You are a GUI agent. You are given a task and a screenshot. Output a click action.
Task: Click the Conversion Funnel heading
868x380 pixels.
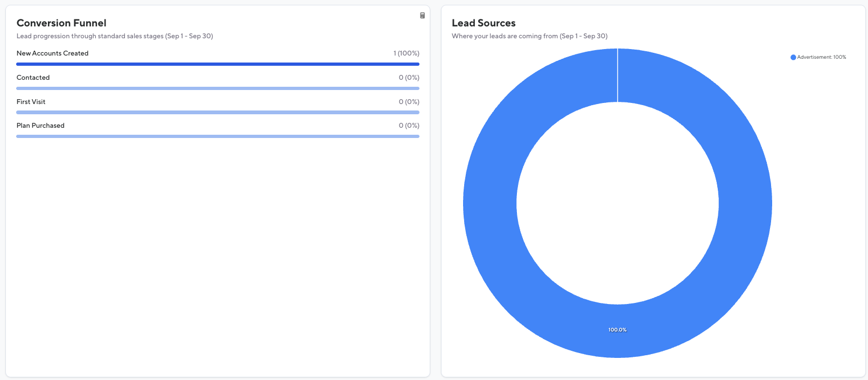point(61,23)
